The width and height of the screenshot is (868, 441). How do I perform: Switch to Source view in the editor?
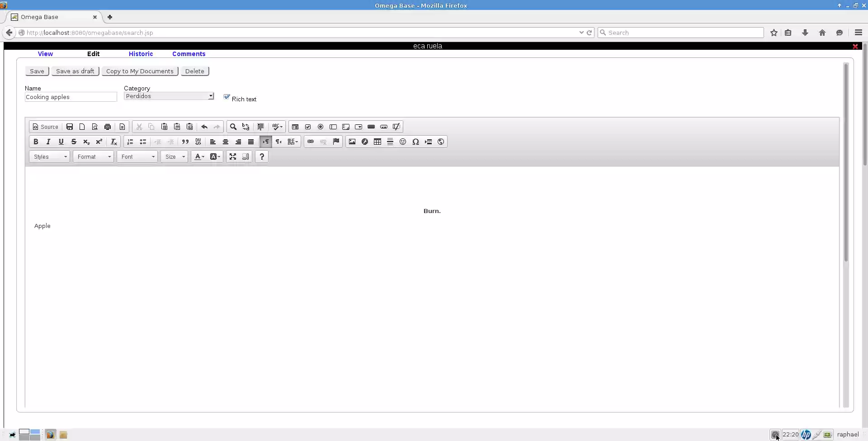pos(45,127)
